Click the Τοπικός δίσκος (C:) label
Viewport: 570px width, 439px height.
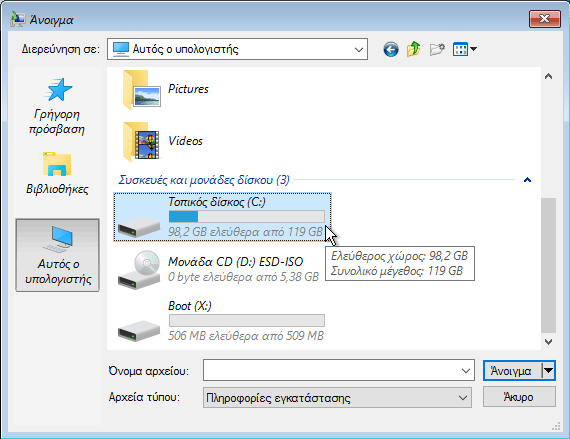click(x=217, y=202)
